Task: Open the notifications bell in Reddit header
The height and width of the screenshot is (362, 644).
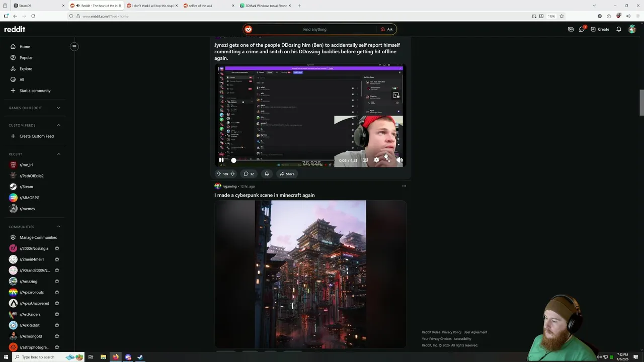Action: [x=619, y=29]
